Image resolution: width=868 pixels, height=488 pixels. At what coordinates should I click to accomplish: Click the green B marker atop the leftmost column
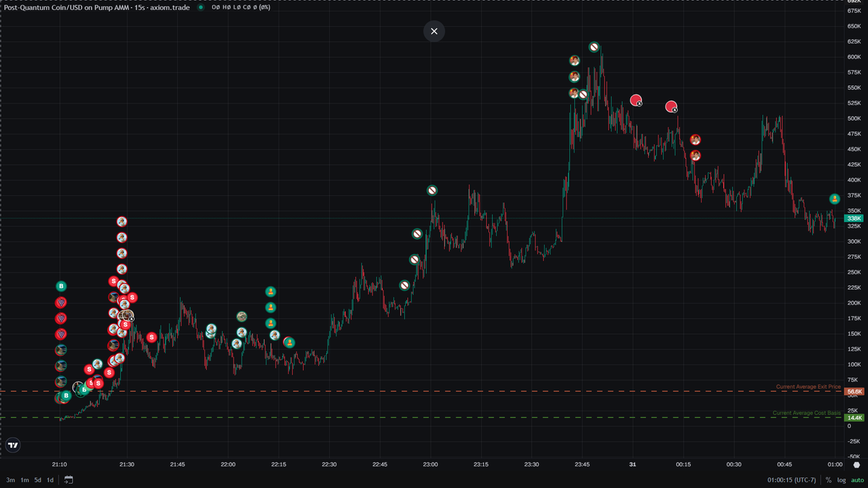(61, 286)
